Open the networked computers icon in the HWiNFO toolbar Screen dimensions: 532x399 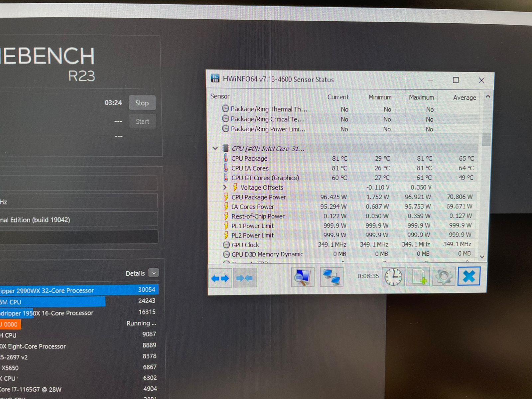click(332, 277)
